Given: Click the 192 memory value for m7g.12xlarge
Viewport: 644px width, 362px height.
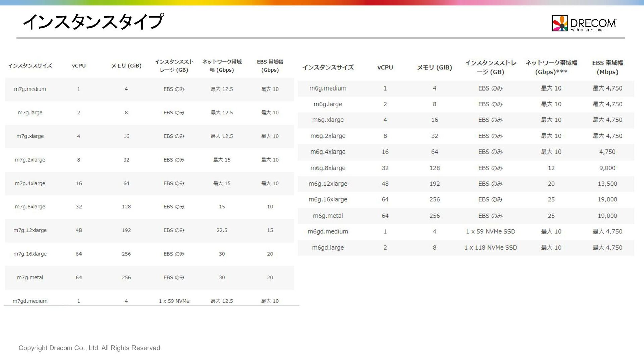Looking at the screenshot, I should tap(126, 230).
